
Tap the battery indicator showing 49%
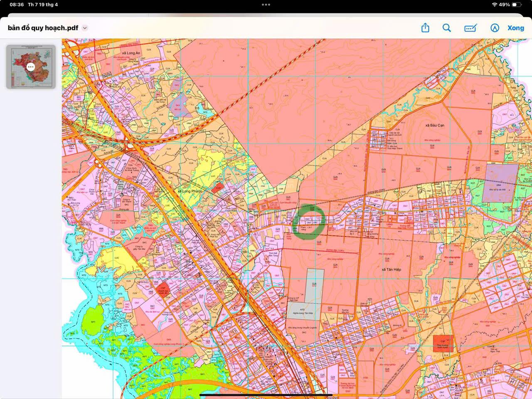click(x=516, y=5)
